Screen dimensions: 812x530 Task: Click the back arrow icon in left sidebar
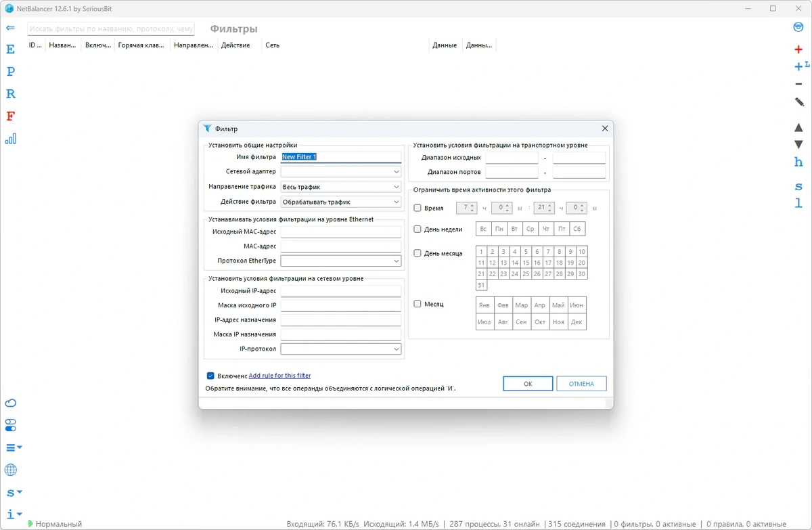[x=10, y=28]
